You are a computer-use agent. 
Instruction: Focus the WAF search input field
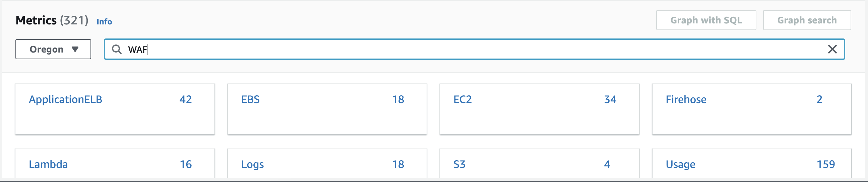pos(474,50)
